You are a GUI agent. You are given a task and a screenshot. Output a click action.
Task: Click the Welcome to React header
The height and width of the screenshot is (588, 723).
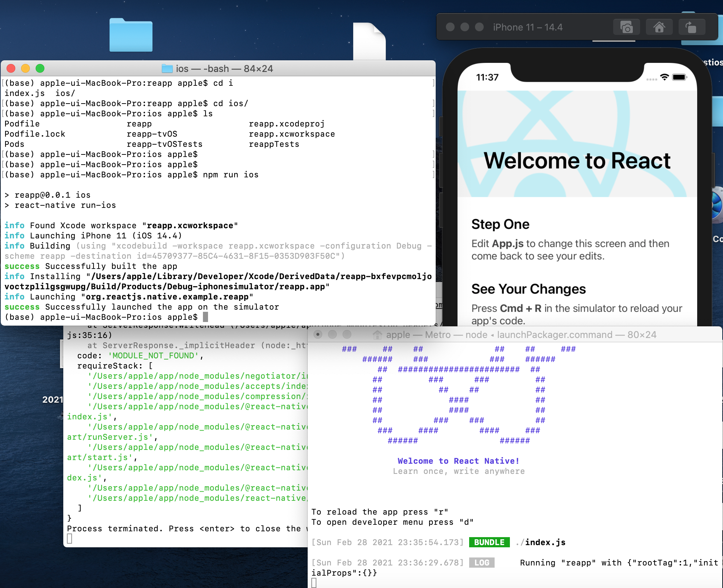tap(577, 161)
